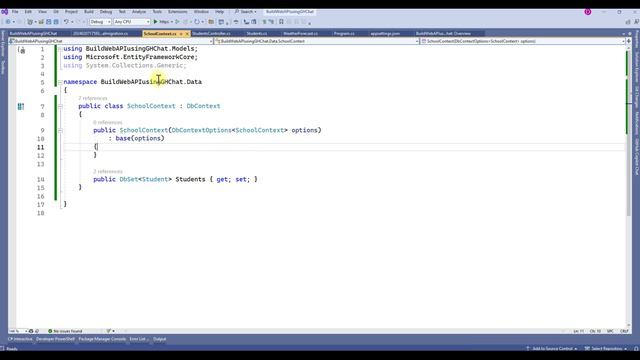Click '2 references' CodeLens above Students property

(x=108, y=171)
